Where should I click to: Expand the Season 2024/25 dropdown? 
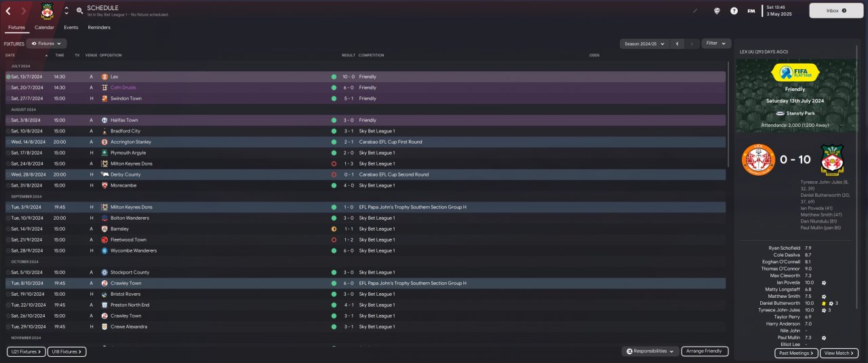coord(644,43)
